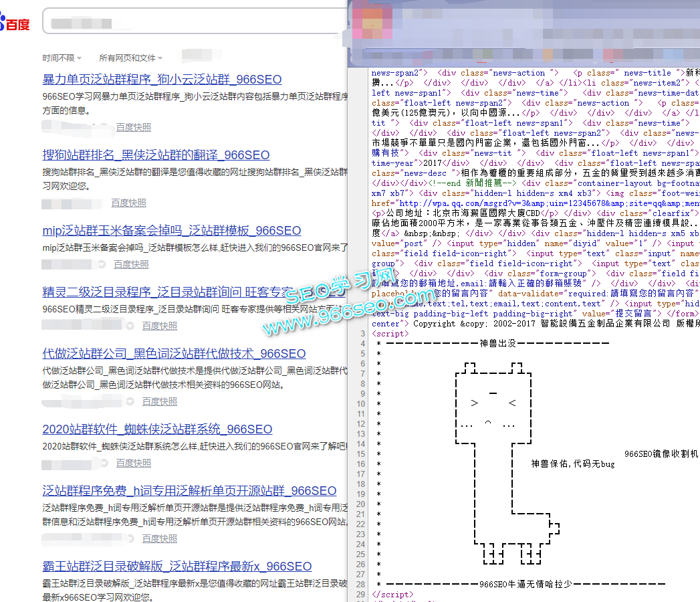View 百度快照 for 泛站群程序免费 result
The width and height of the screenshot is (700, 602).
tap(159, 538)
